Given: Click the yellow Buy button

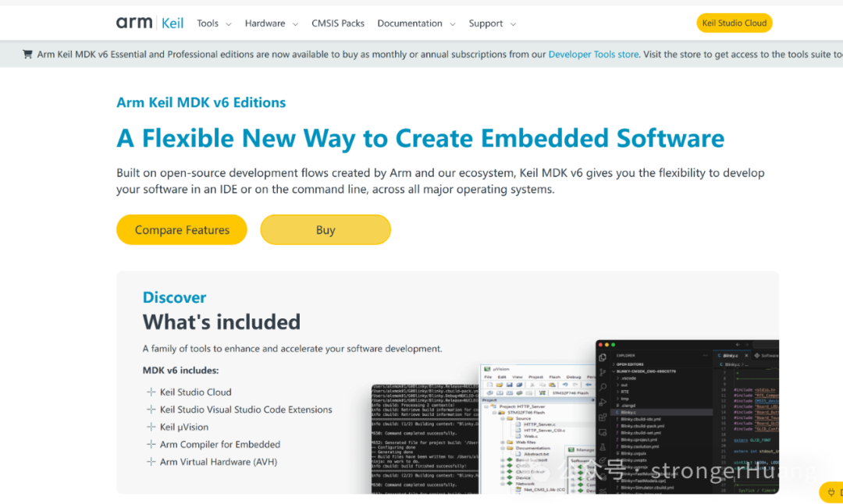Looking at the screenshot, I should point(325,230).
